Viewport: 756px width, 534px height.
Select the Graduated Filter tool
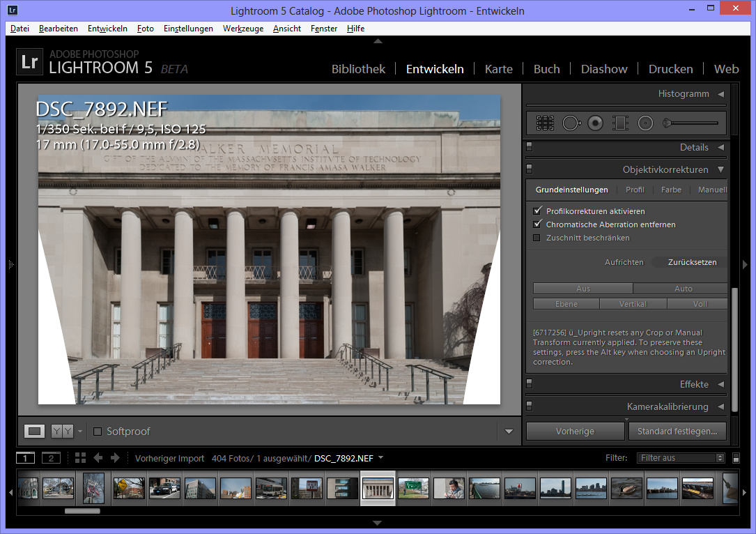(620, 123)
